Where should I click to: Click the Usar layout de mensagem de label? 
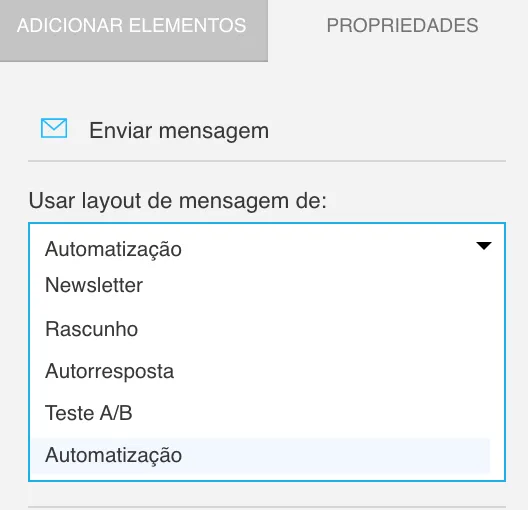[x=177, y=201]
